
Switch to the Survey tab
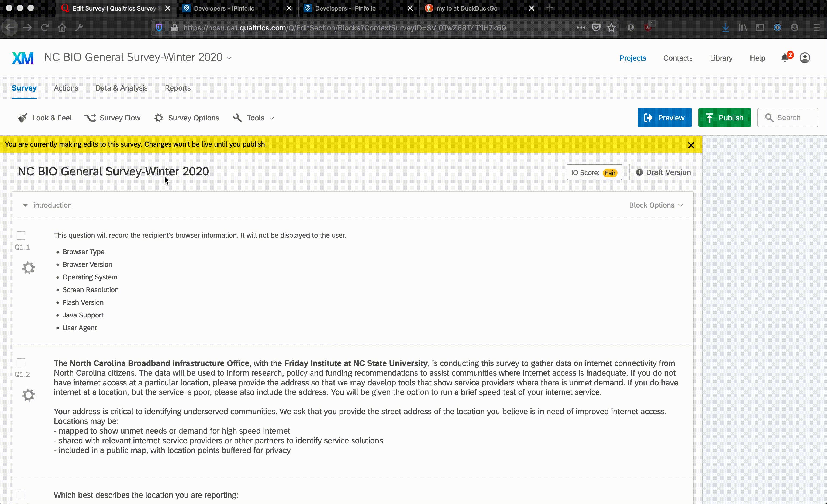pyautogui.click(x=24, y=88)
